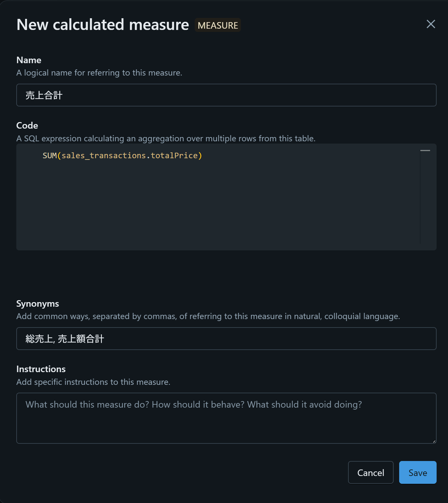This screenshot has height=503, width=448.
Task: Click the Instructions section label
Action: click(41, 369)
